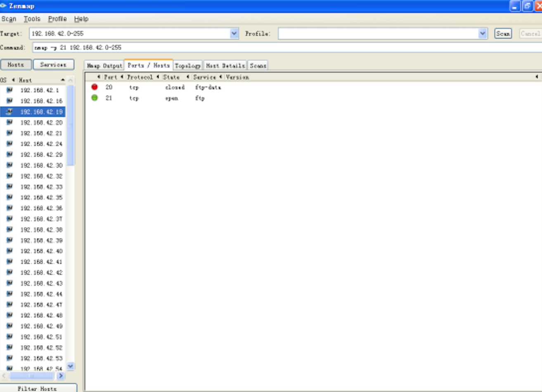Switch to the Scans tab
This screenshot has height=392, width=542.
[258, 66]
